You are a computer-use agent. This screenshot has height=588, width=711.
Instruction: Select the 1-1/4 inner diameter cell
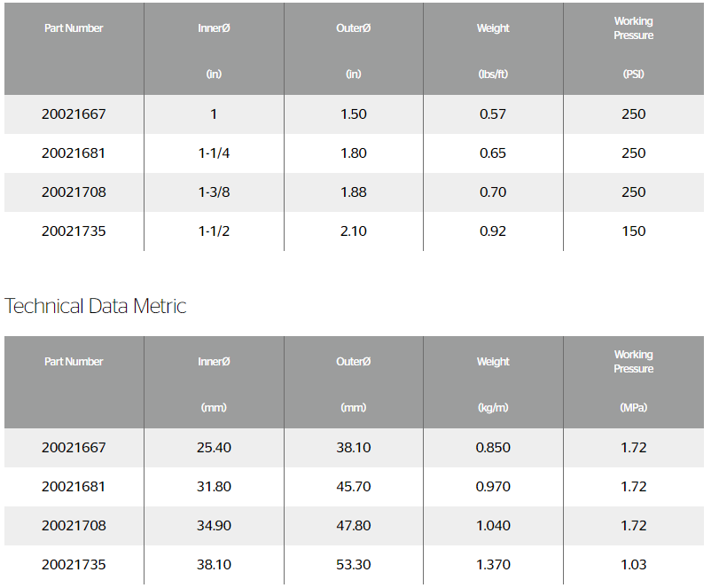(214, 153)
